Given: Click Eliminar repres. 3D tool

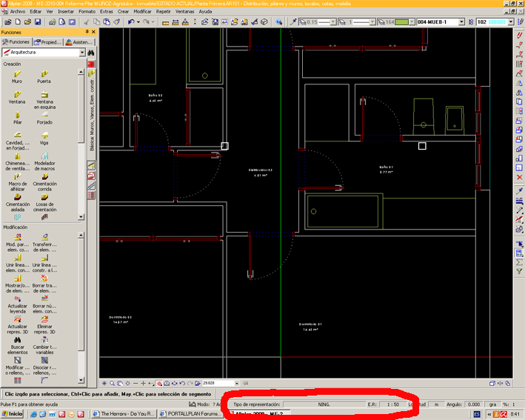Looking at the screenshot, I should click(44, 325).
